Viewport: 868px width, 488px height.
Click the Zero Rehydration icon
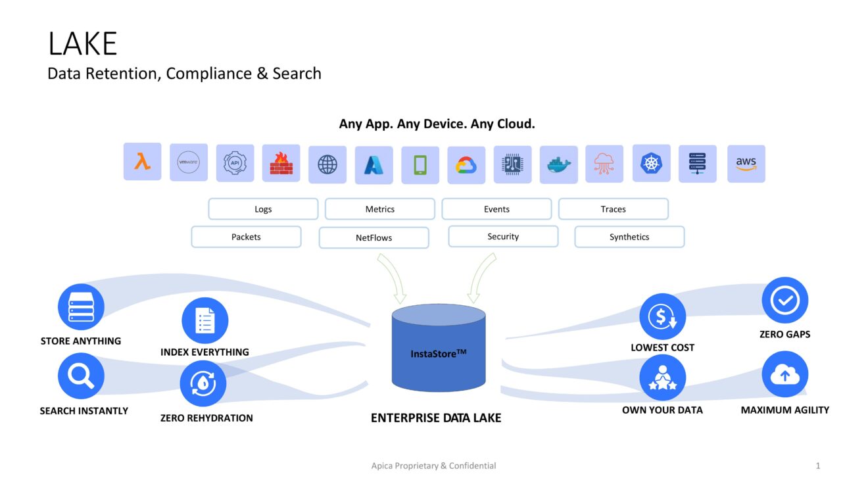tap(203, 384)
